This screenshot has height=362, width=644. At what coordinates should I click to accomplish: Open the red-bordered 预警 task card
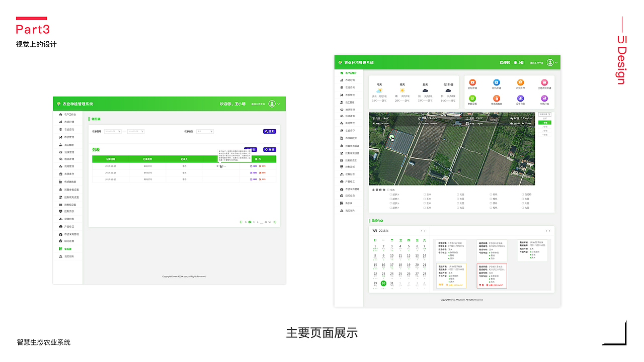coord(492,276)
